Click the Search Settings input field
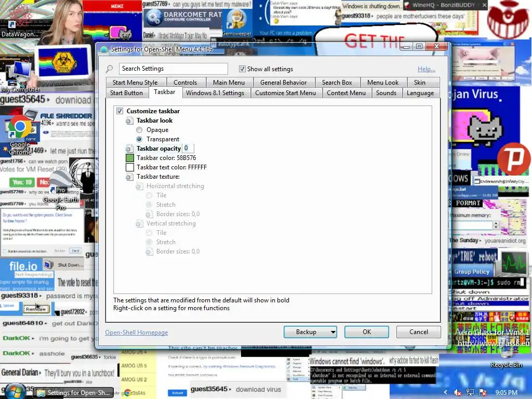 coord(174,69)
